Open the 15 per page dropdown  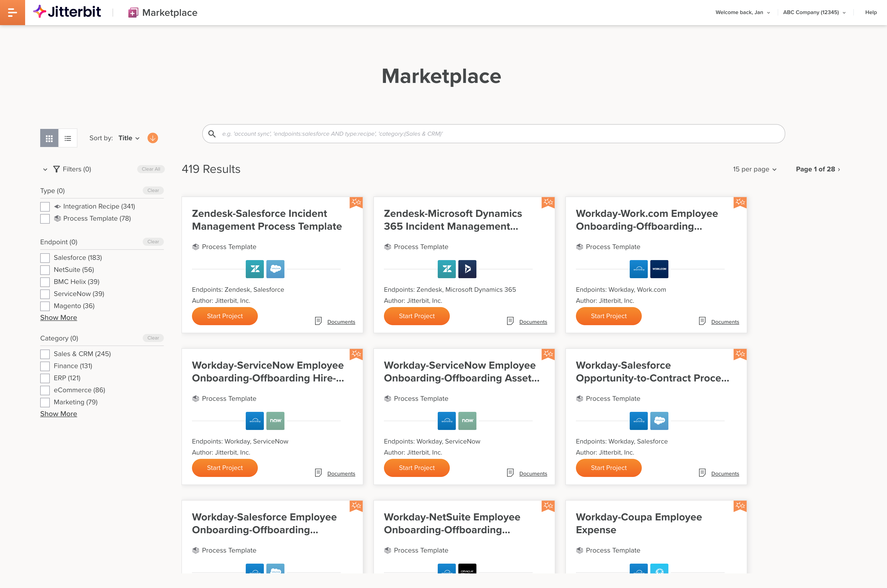755,169
